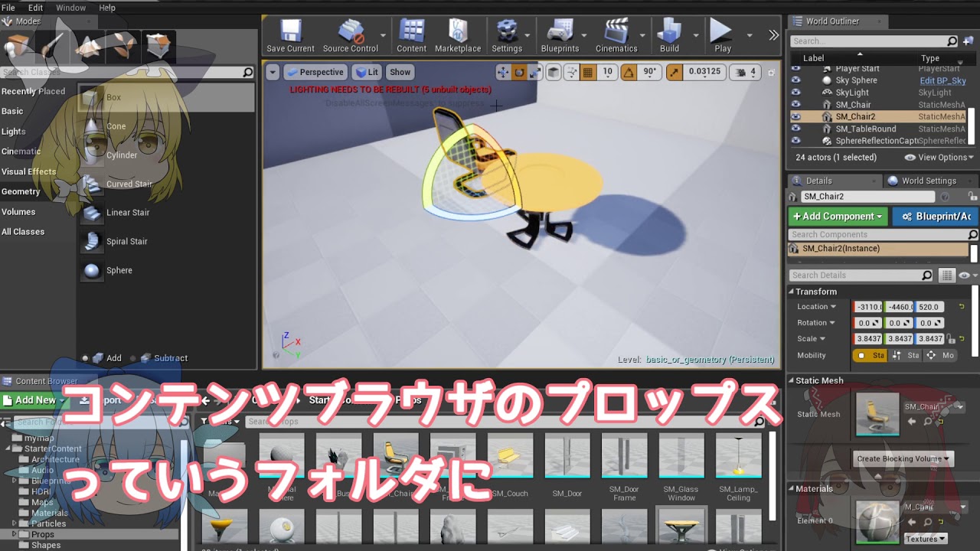Open the Blueprints dropdown arrow
980x551 pixels.
[584, 35]
